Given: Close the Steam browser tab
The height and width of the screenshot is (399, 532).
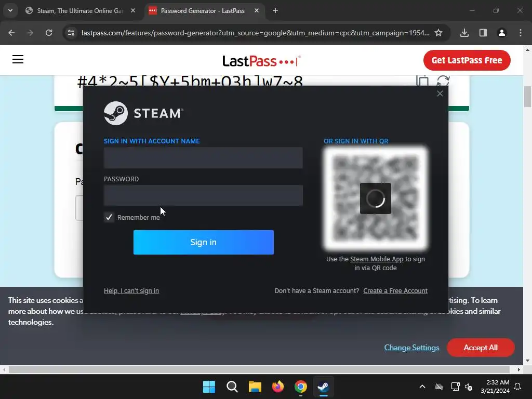Looking at the screenshot, I should click(x=133, y=11).
